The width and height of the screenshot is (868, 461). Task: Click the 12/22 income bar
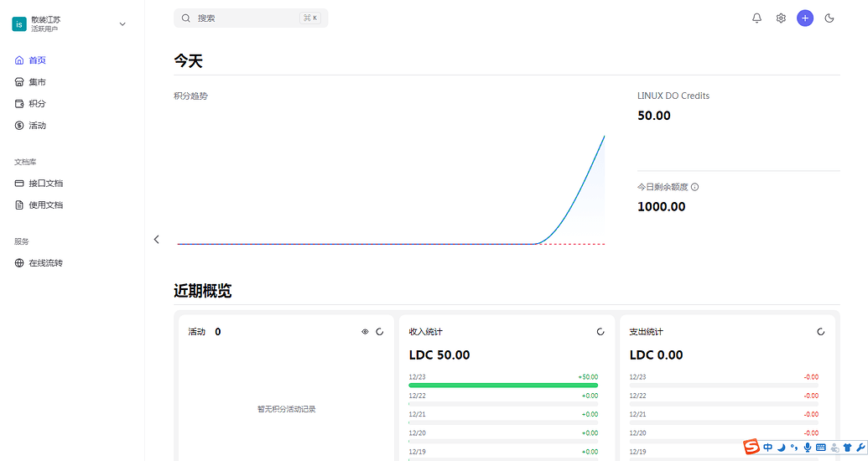[x=503, y=404]
